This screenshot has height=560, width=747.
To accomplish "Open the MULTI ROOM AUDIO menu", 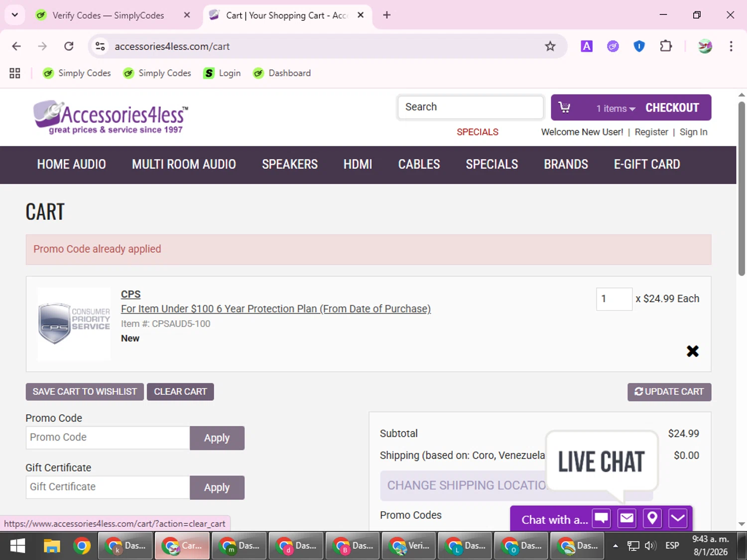I will (184, 164).
